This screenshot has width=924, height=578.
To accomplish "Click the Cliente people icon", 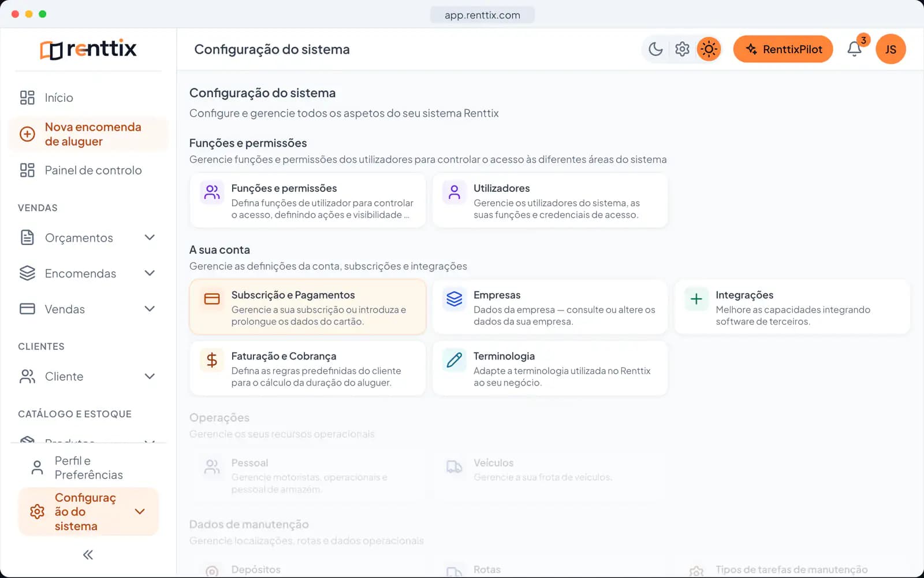I will pos(27,376).
